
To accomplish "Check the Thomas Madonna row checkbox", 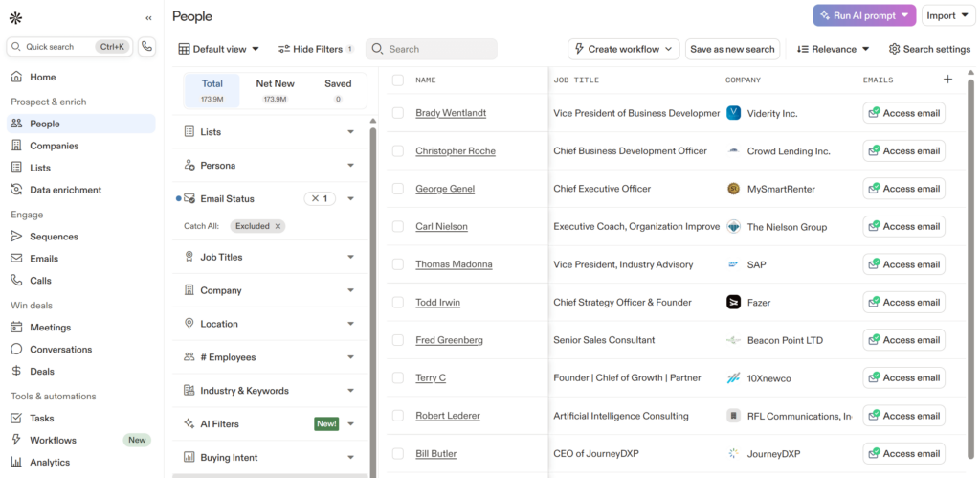I will coord(398,264).
